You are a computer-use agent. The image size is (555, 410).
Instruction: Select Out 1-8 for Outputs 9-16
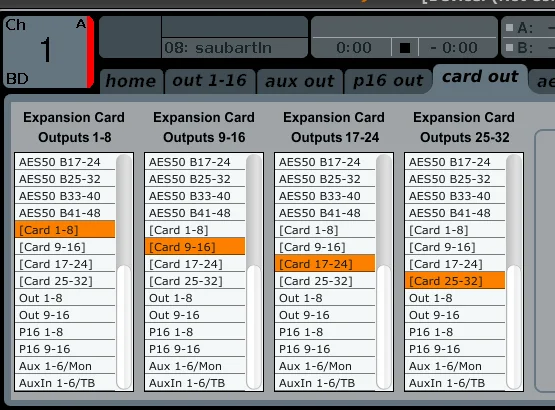pyautogui.click(x=195, y=298)
